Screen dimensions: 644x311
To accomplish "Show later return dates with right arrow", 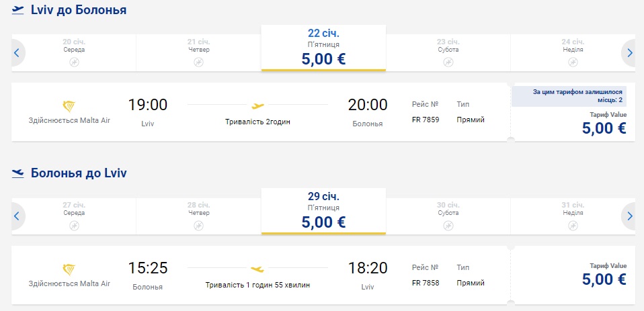I will pyautogui.click(x=629, y=216).
